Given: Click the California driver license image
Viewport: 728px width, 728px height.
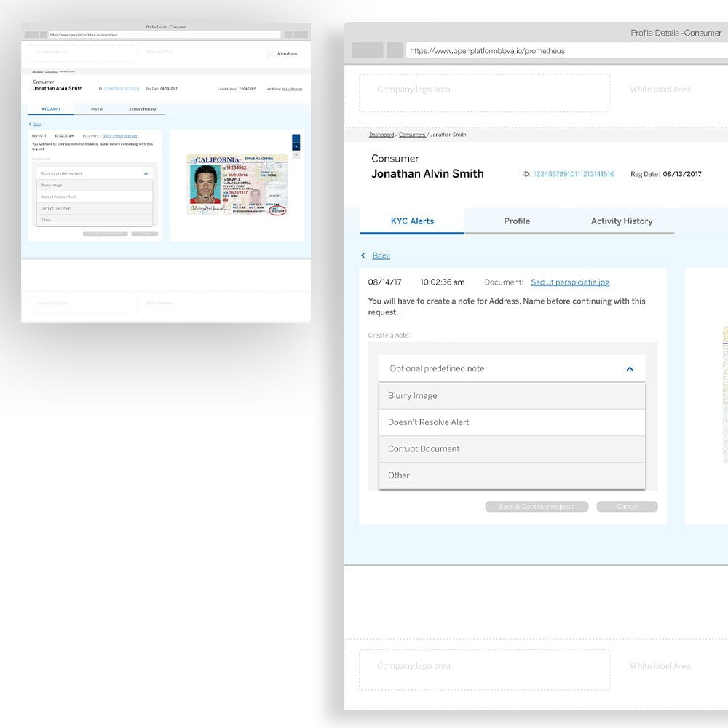Looking at the screenshot, I should tap(237, 184).
